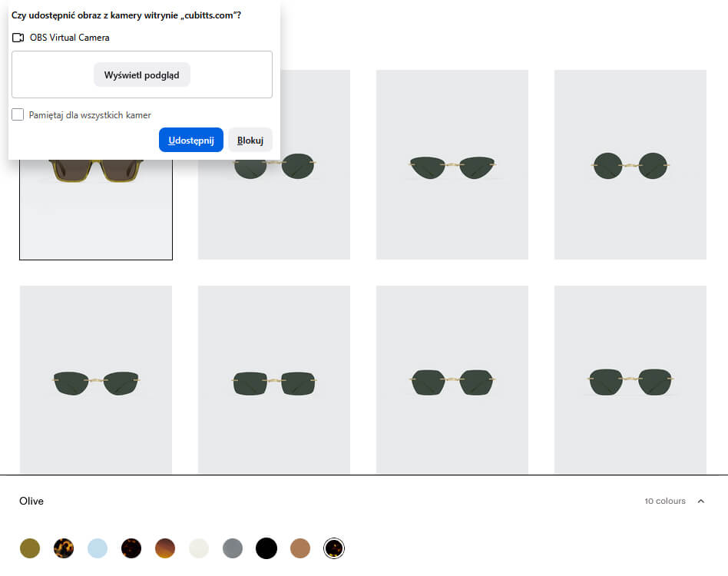Select the hexagonal lens sunglasses thumbnail
Viewport: 728px width, 576px height.
(x=452, y=381)
